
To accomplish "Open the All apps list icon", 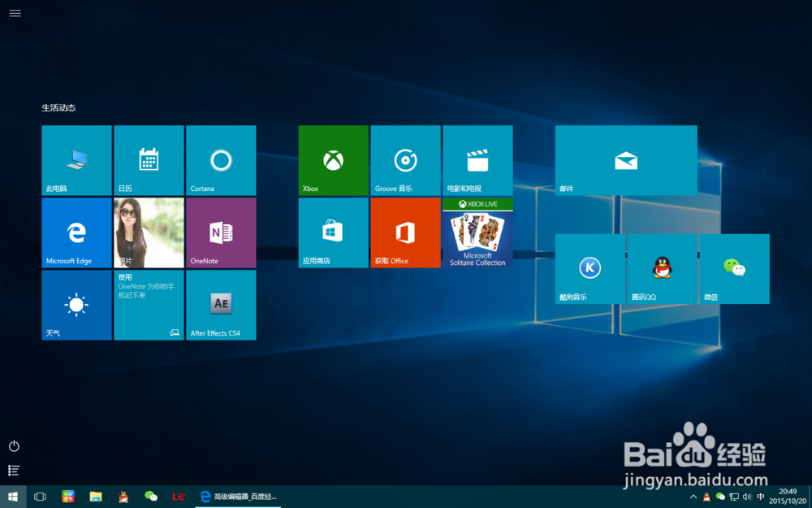I will coord(14,470).
